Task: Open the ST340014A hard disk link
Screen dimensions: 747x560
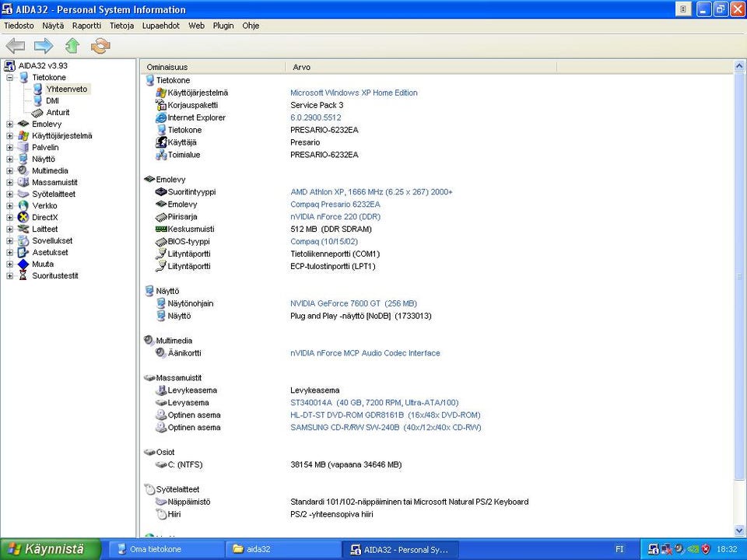Action: click(x=374, y=402)
